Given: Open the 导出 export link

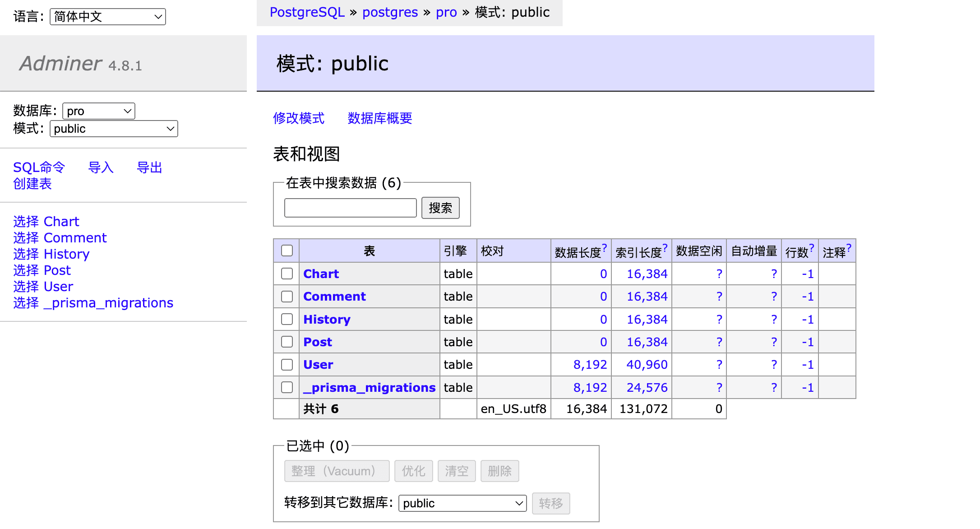Looking at the screenshot, I should coord(149,167).
